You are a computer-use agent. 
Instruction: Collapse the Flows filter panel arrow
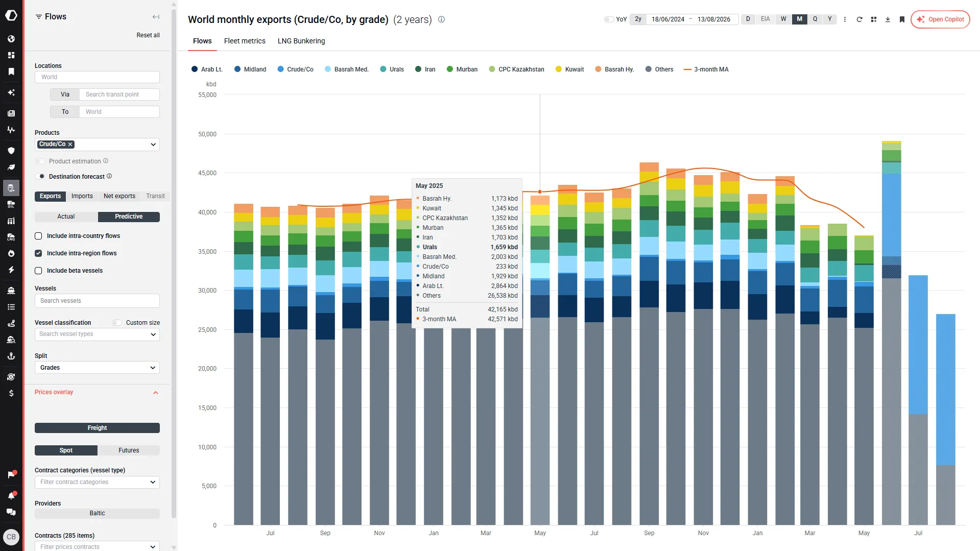pyautogui.click(x=156, y=17)
